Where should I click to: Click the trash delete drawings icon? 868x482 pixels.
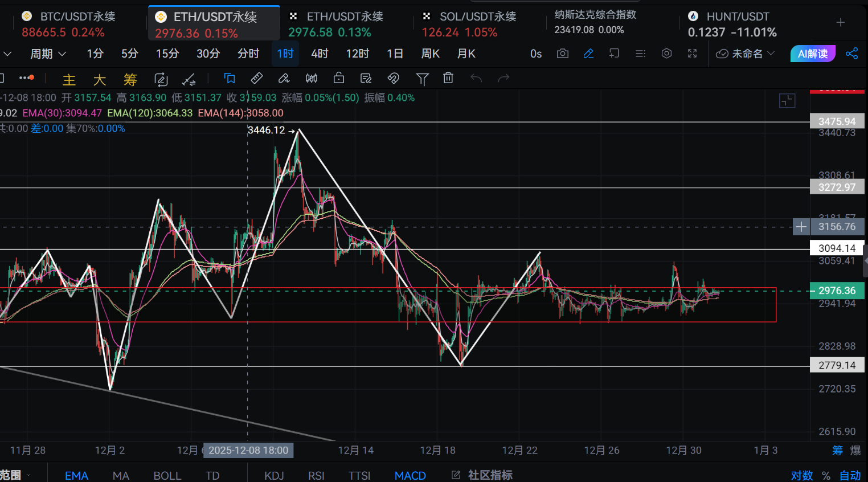tap(448, 78)
